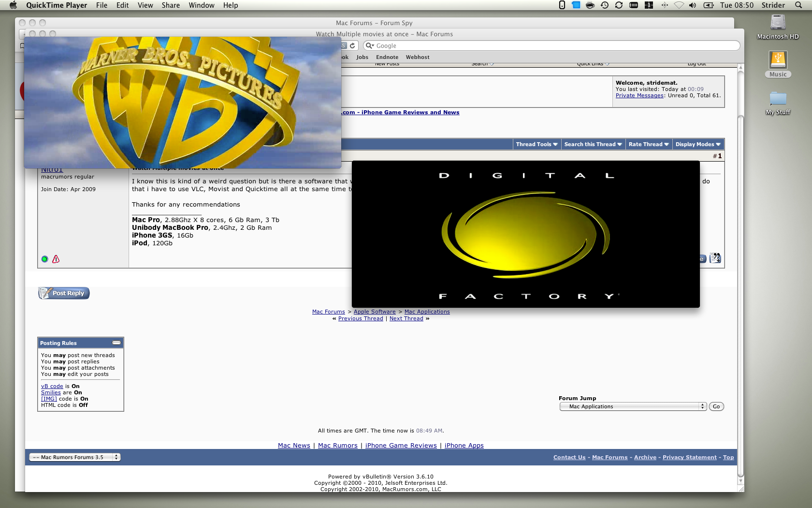Open the Forum Jump Mac Applications dropdown
Screen dimensions: 812x508
pyautogui.click(x=633, y=406)
